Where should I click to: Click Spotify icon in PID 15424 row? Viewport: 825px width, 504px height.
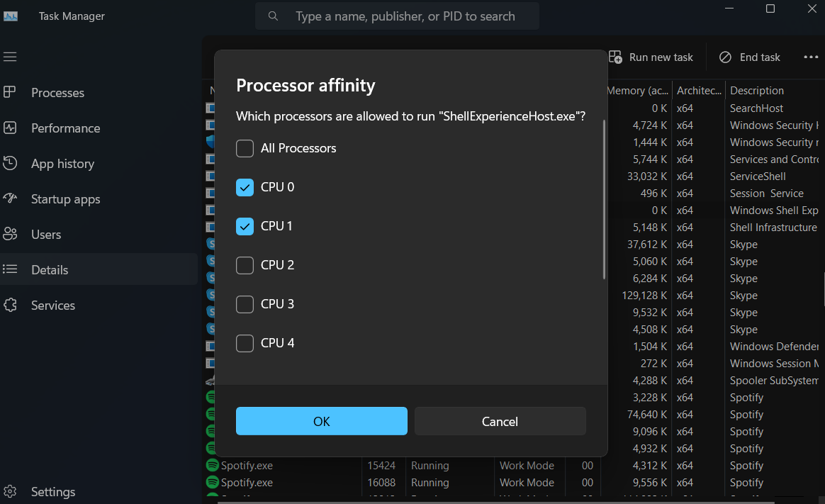point(212,465)
